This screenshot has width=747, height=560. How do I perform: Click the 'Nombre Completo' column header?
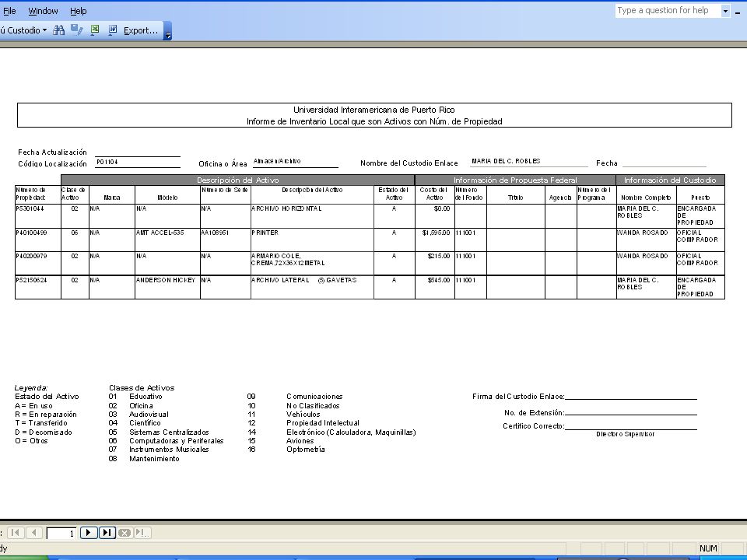click(x=646, y=198)
